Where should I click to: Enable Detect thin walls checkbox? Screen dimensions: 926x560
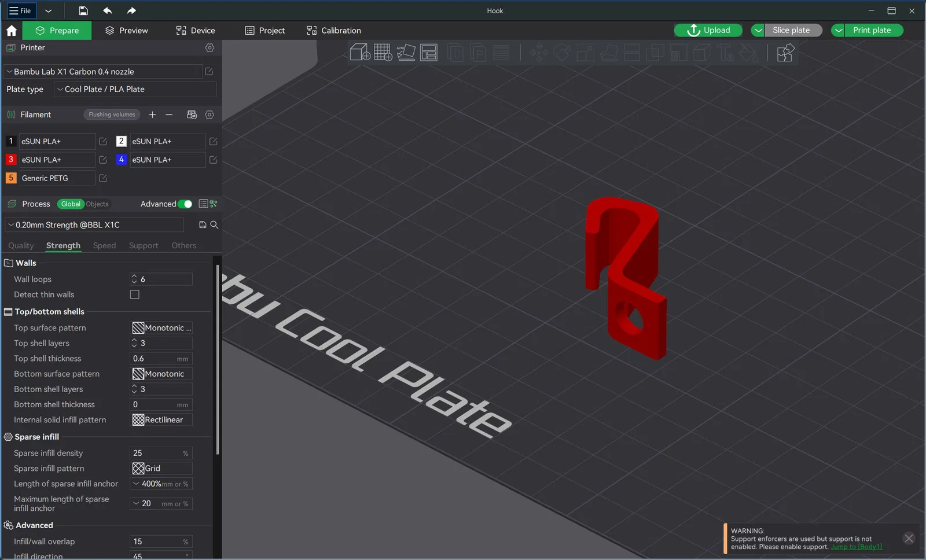click(x=135, y=294)
